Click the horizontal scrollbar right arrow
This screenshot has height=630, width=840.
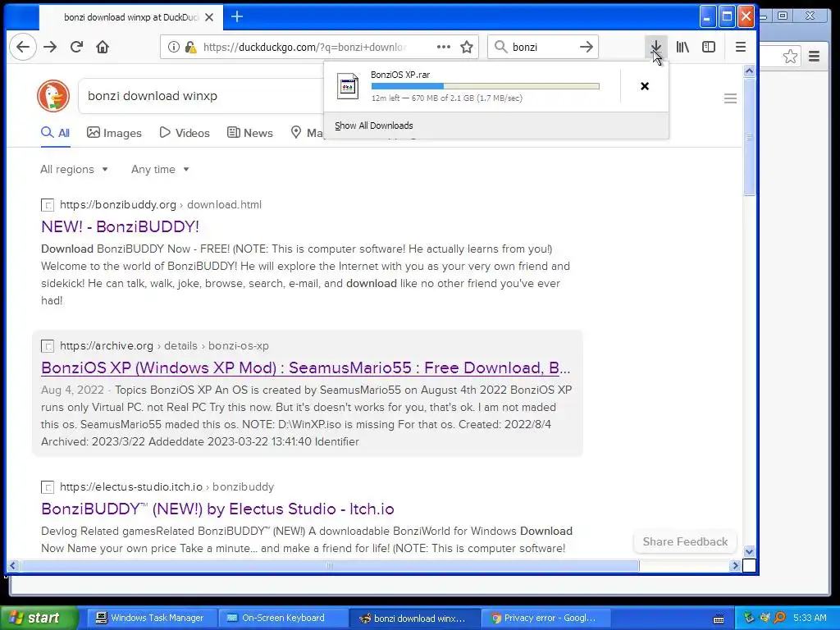click(x=735, y=566)
